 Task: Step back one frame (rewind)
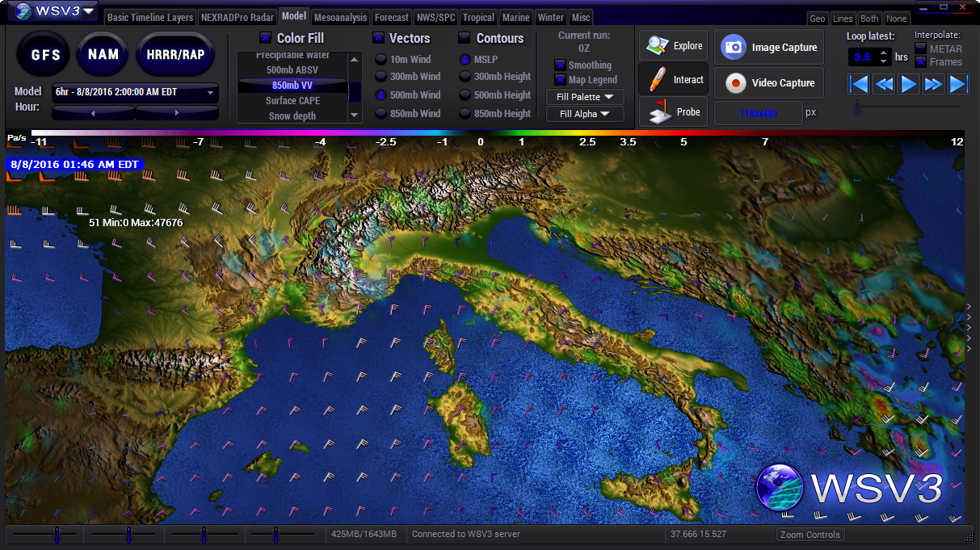[x=885, y=84]
